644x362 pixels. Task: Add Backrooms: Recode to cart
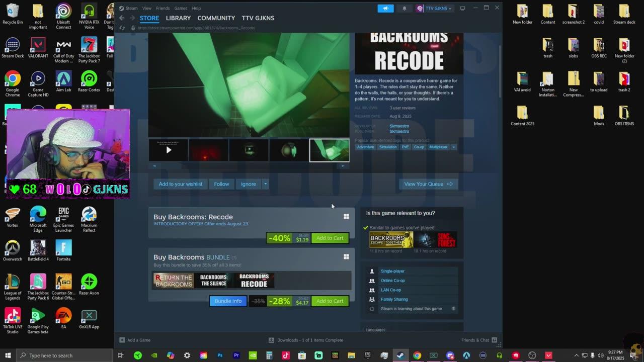[330, 238]
